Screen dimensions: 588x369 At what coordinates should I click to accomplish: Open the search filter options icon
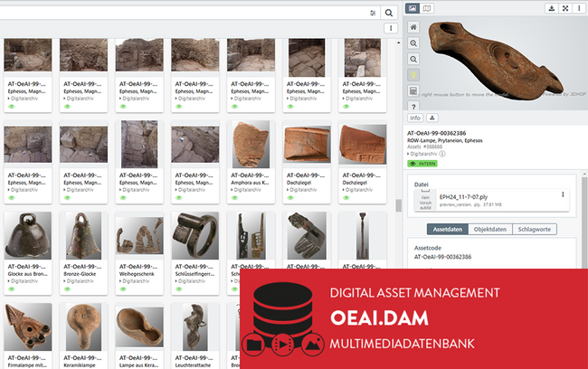[x=373, y=14]
